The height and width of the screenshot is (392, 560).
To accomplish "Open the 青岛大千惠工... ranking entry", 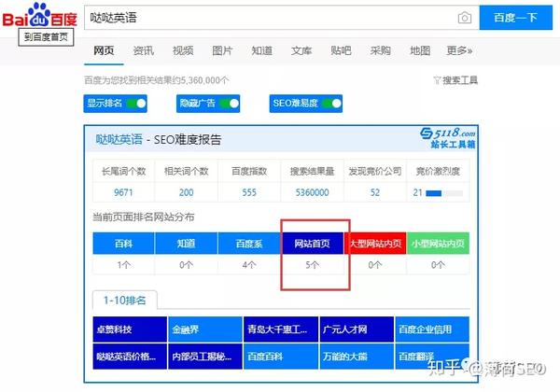I will [x=281, y=329].
